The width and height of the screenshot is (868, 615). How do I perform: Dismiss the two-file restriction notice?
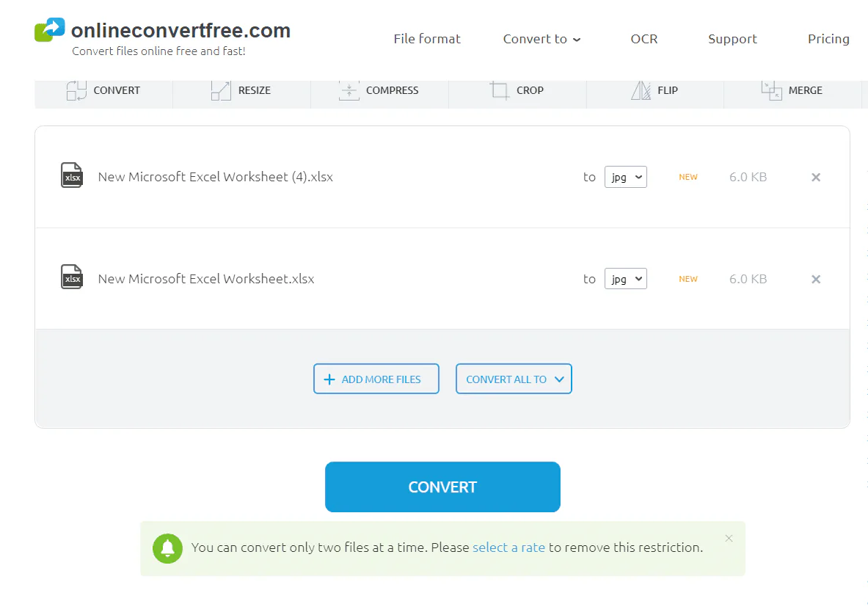tap(729, 538)
